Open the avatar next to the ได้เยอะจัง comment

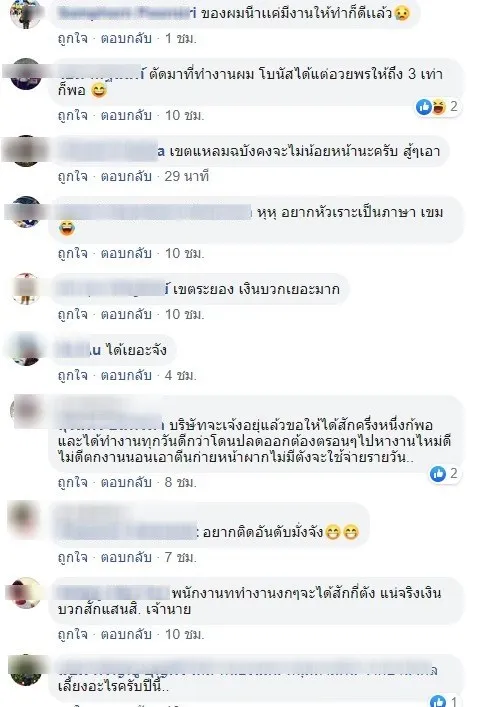point(26,350)
